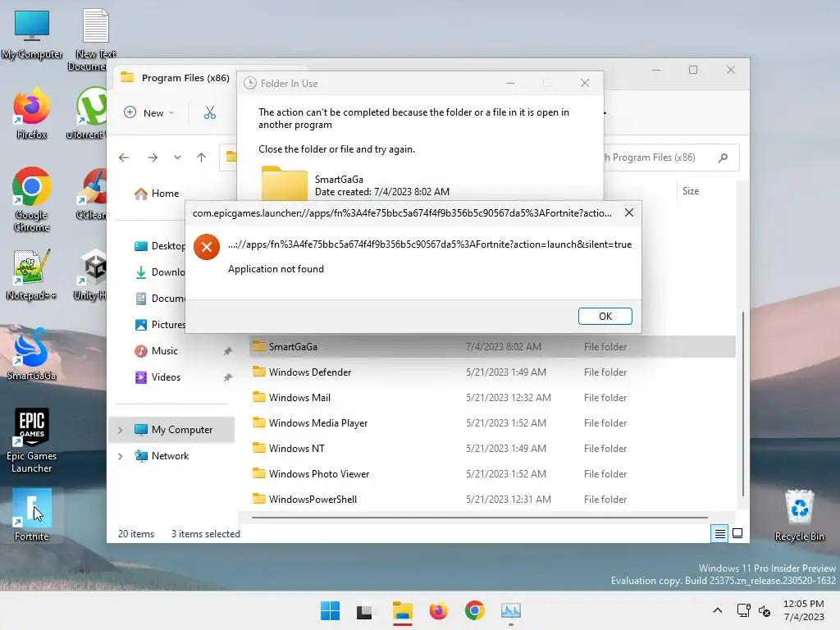Select the Windows Media Player folder

492,422
